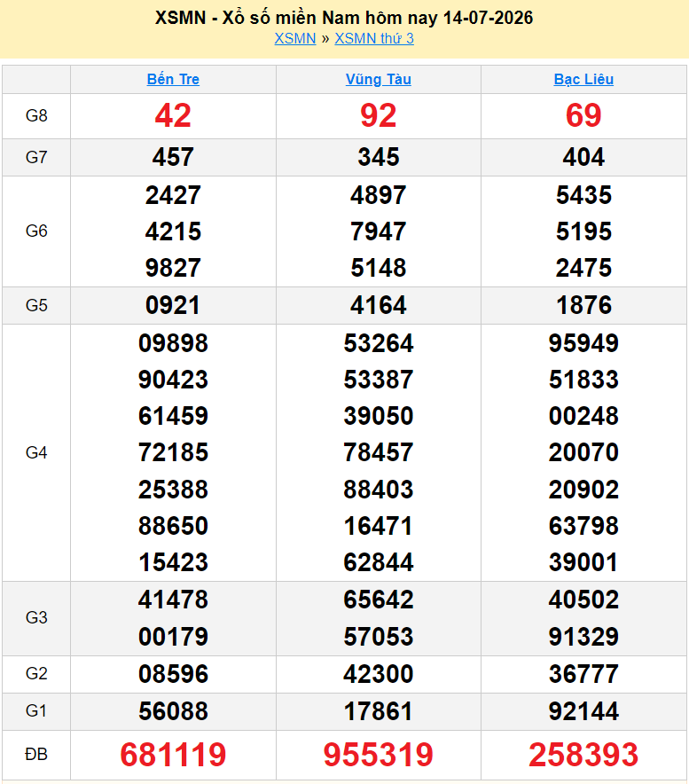Select G4 number 61459
Viewport: 689px width, 784px height.
(173, 417)
